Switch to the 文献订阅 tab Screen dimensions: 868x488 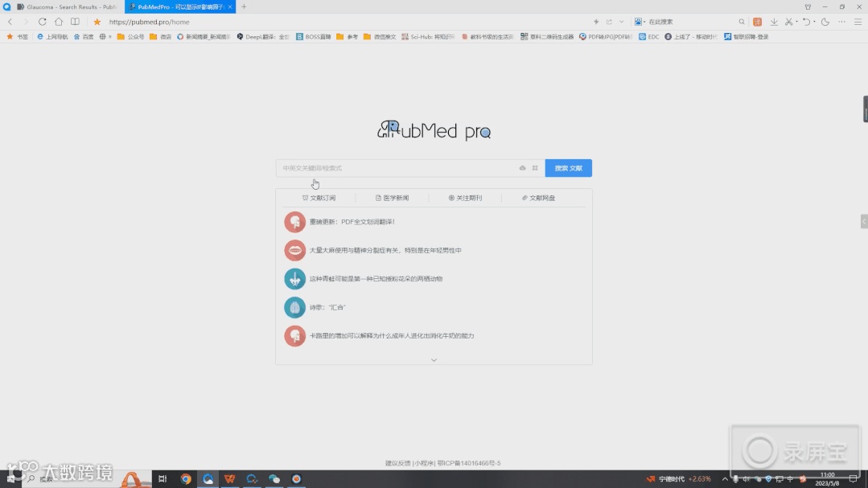point(319,198)
